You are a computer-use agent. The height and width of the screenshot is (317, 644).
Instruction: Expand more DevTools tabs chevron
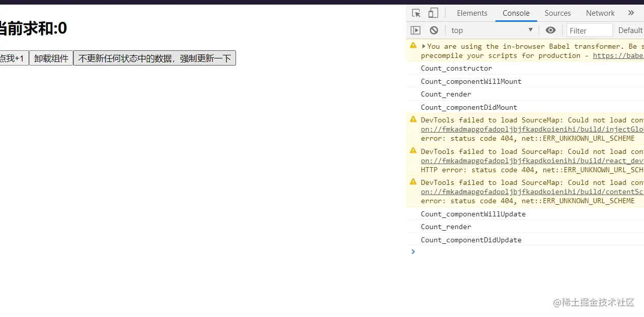(631, 13)
